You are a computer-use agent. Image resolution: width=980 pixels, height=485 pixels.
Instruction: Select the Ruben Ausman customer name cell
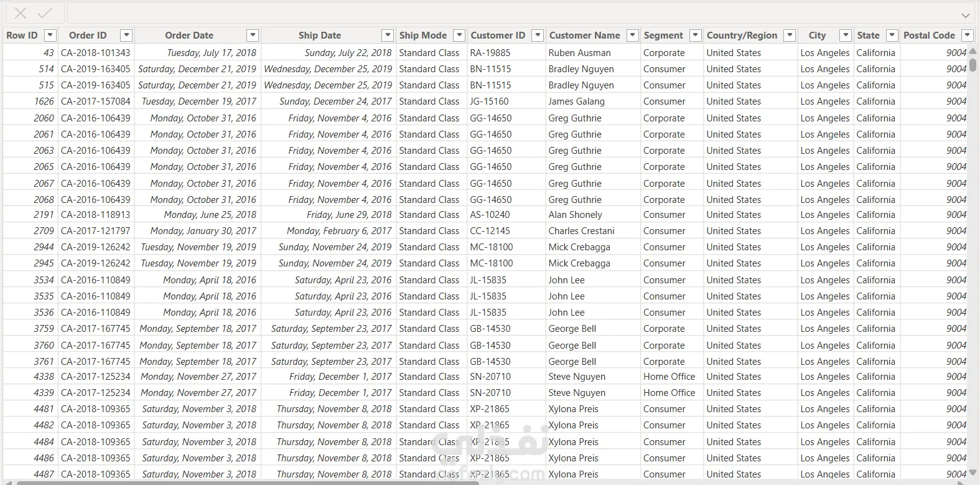pos(579,53)
